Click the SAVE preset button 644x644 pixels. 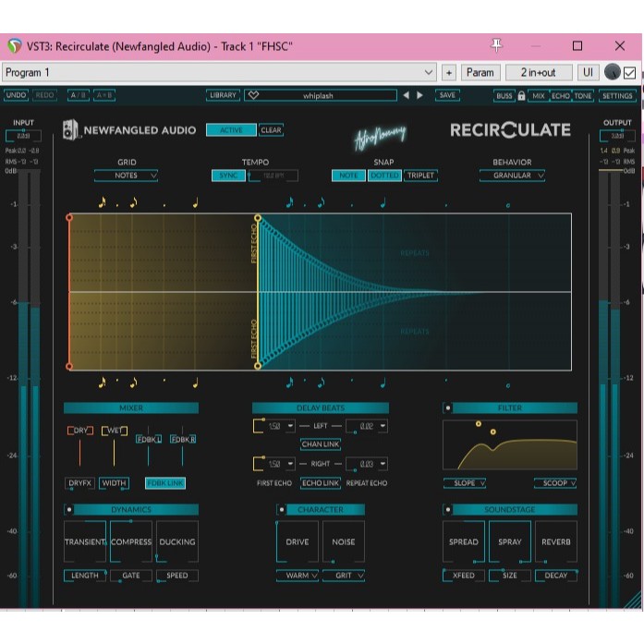447,95
